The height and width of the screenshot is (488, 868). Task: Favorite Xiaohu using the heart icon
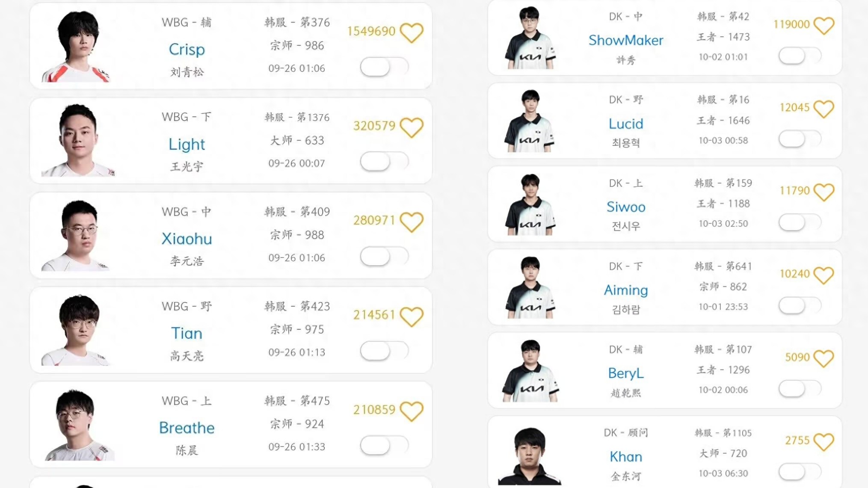tap(411, 222)
